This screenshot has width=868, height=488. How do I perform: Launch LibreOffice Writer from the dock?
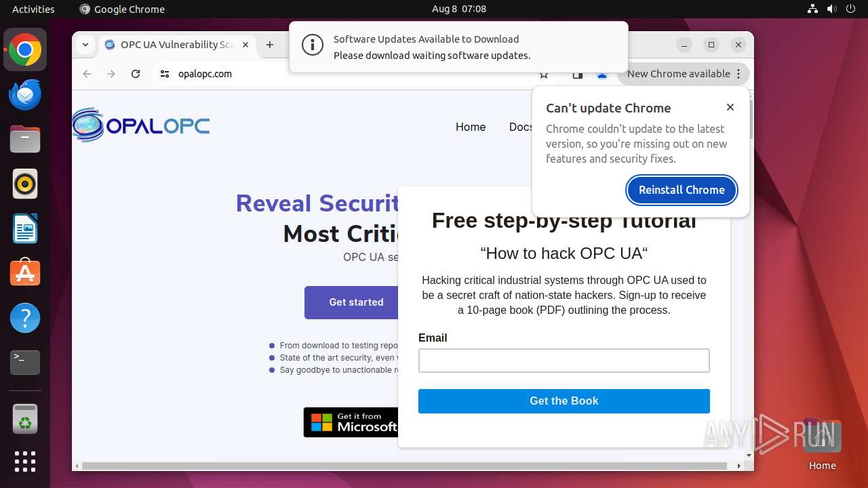point(25,228)
